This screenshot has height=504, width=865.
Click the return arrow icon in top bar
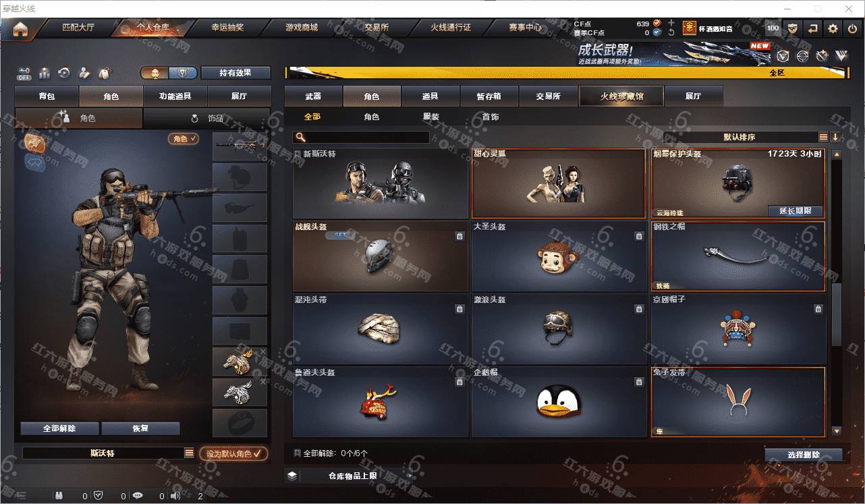812,28
